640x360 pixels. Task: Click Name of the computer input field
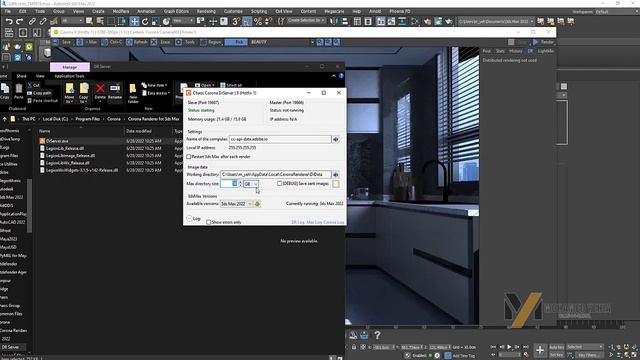point(280,140)
